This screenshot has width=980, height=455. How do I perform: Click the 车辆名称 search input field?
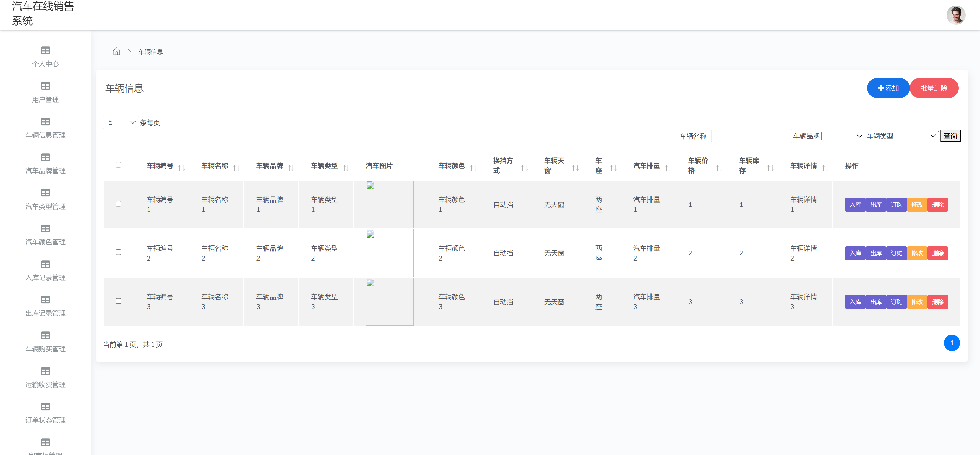(751, 136)
